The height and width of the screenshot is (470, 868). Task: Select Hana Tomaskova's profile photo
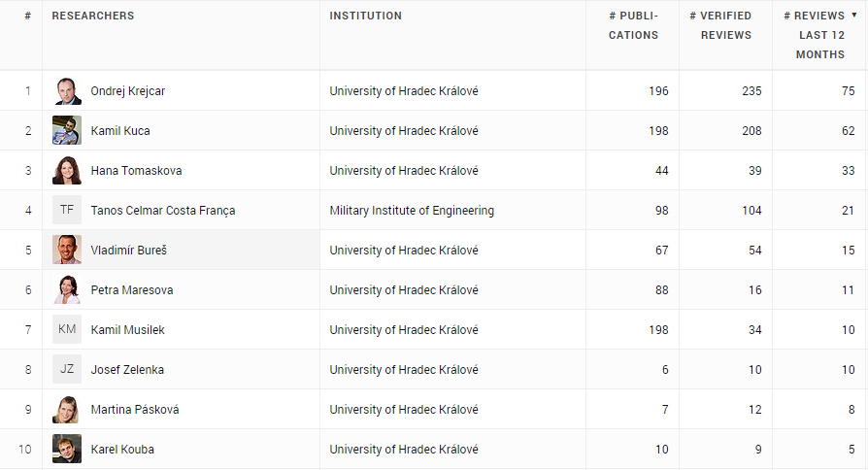67,171
